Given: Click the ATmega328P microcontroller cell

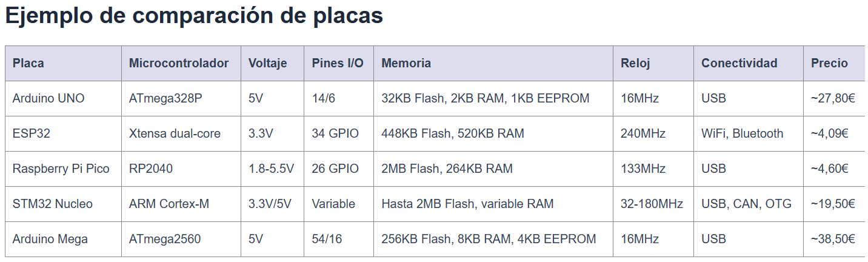Looking at the screenshot, I should (165, 98).
